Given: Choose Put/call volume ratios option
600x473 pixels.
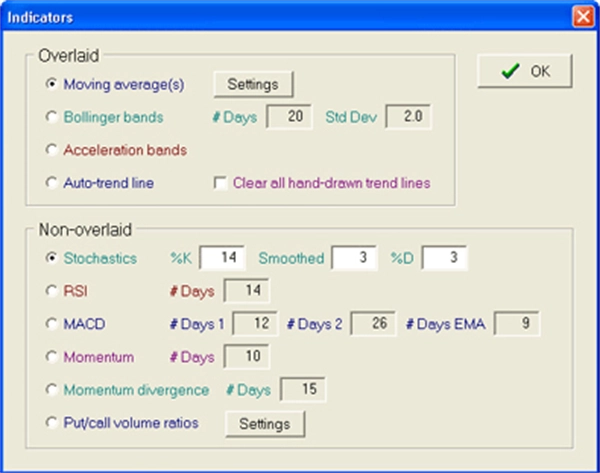Looking at the screenshot, I should (x=52, y=423).
